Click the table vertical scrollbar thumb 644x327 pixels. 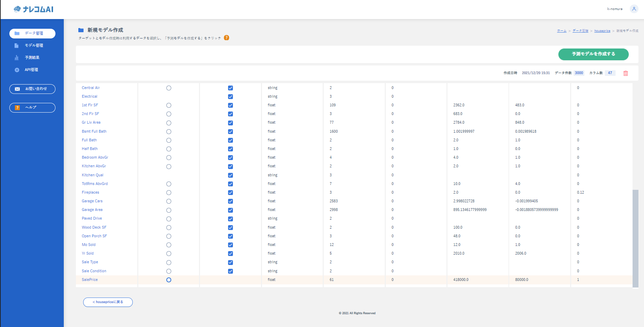click(x=635, y=239)
